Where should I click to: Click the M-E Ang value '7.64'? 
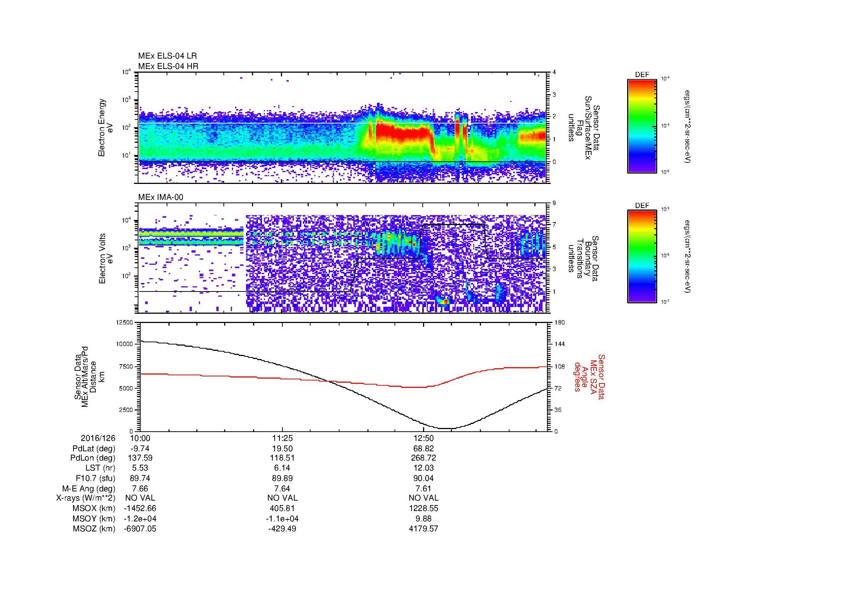pos(282,488)
